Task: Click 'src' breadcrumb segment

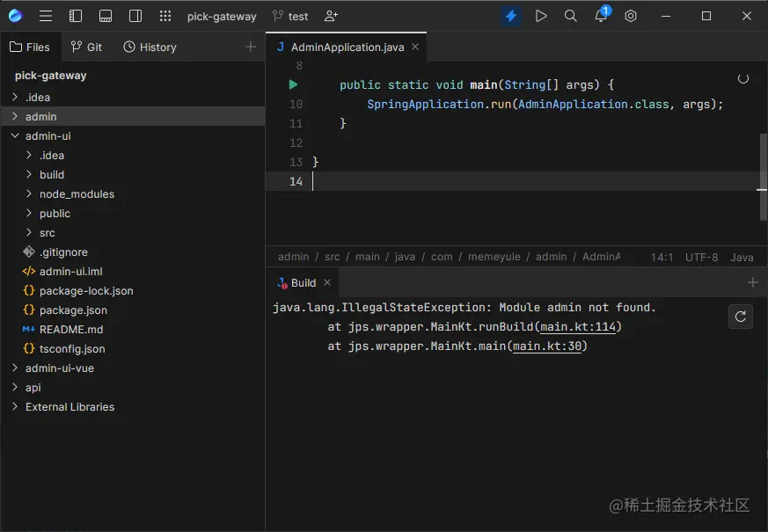Action: pos(332,257)
